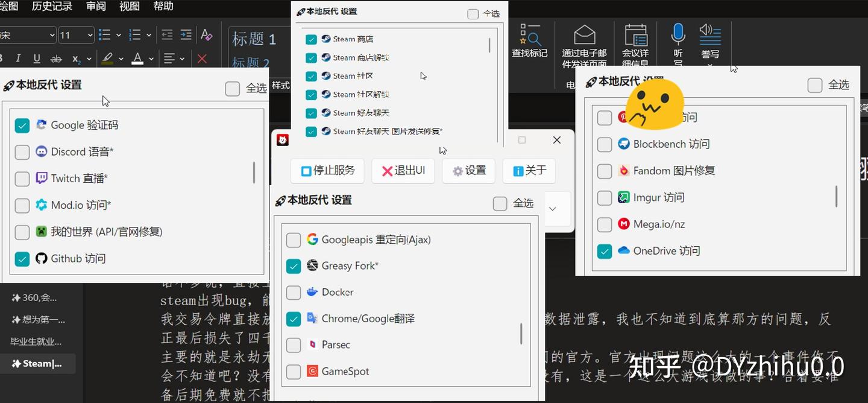868x403 pixels.
Task: Toggle the 全选 checkbox on the right panel
Action: 814,85
